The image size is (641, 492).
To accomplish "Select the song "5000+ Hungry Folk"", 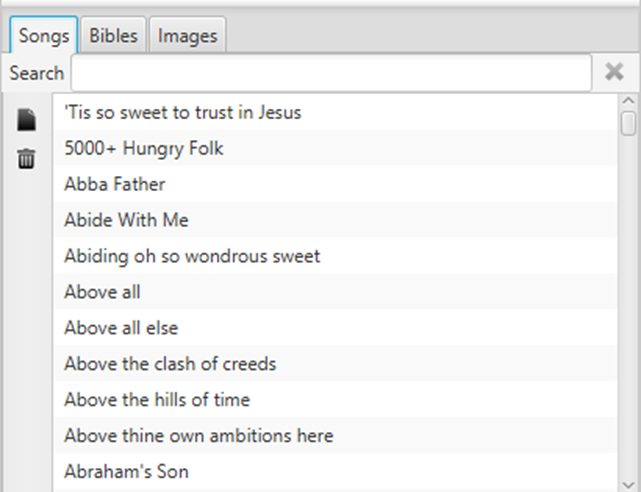I will coord(143,148).
